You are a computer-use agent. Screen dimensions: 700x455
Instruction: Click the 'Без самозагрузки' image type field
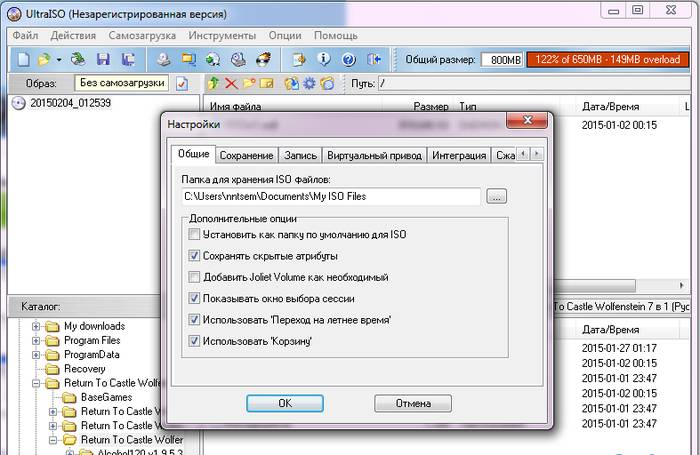(x=122, y=83)
